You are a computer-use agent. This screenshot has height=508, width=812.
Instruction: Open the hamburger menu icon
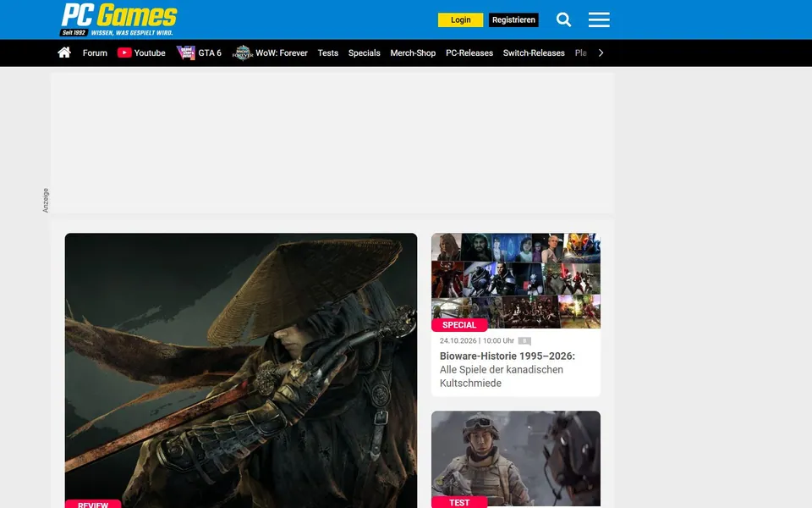(x=599, y=19)
